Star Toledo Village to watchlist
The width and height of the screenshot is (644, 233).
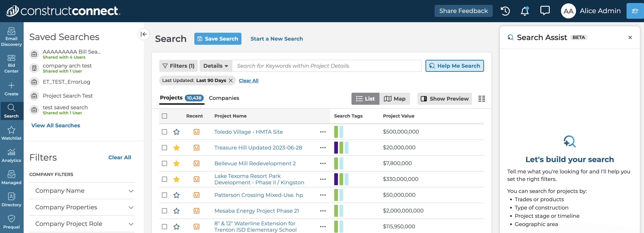[176, 132]
